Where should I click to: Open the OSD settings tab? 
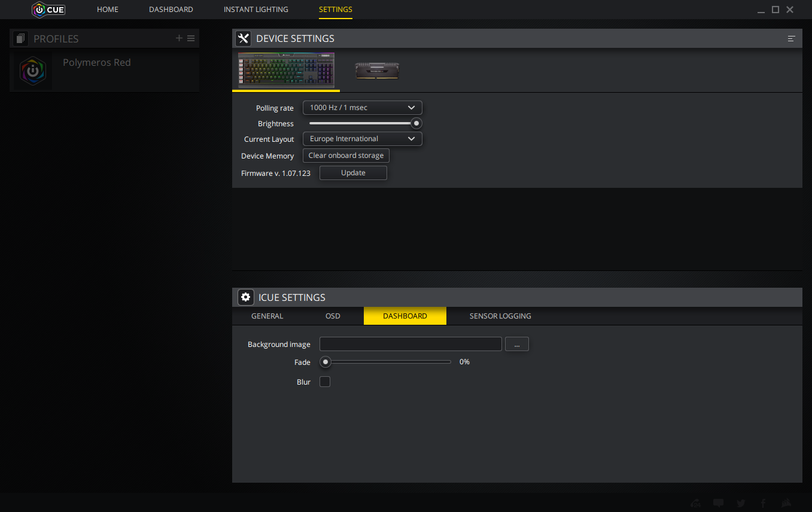(333, 316)
